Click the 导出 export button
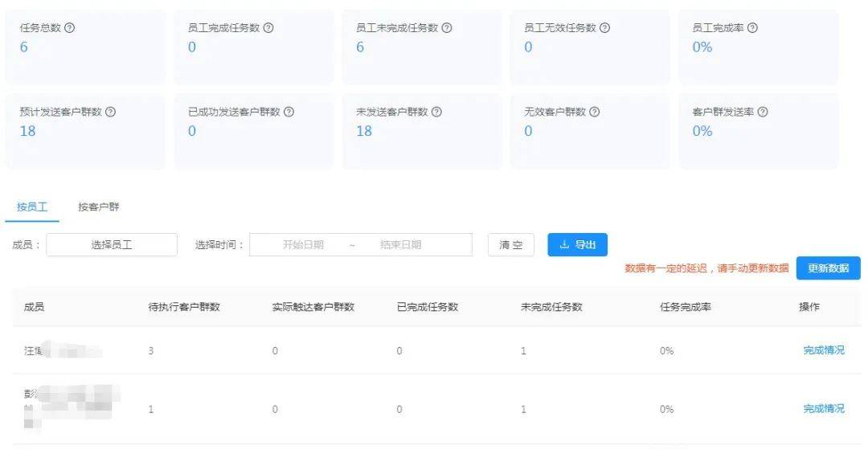 pos(577,244)
